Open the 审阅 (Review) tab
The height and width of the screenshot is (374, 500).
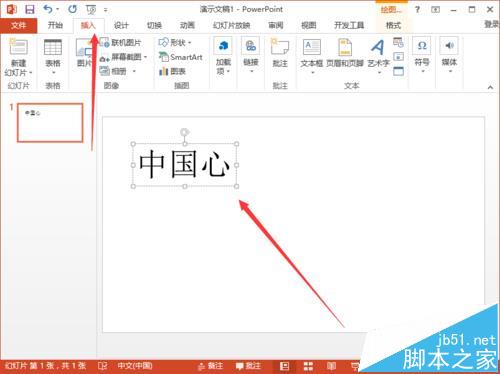(276, 25)
